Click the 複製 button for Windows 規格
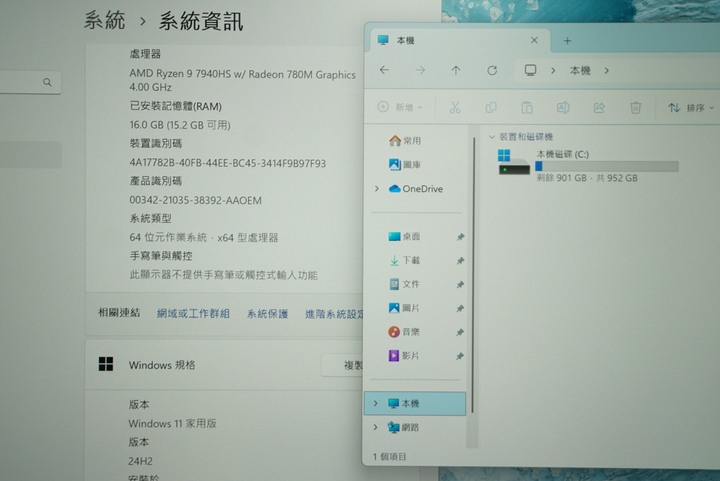This screenshot has width=720, height=481. pyautogui.click(x=342, y=365)
